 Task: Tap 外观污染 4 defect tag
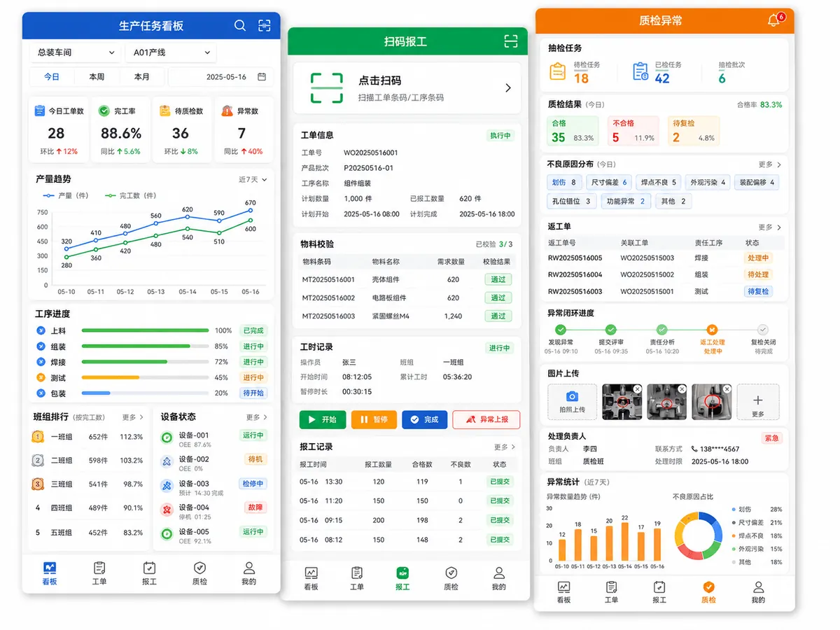coord(708,182)
